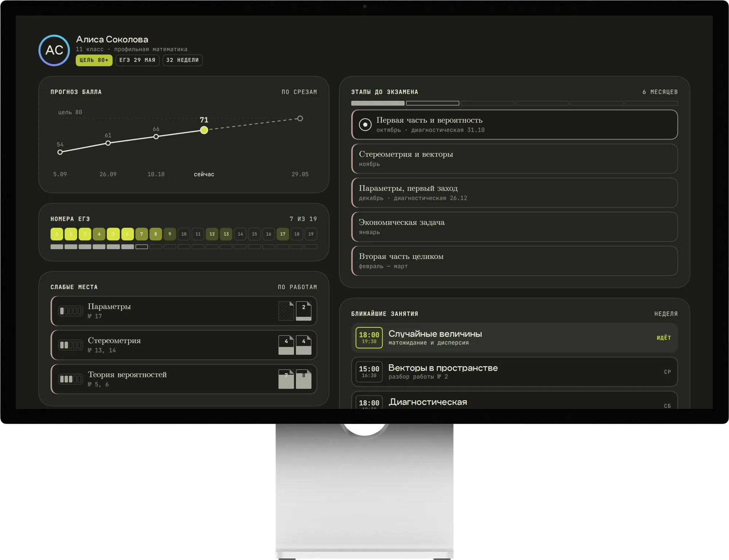Select ЕГЭ task number 7 tile
The width and height of the screenshot is (729, 560).
(x=141, y=234)
